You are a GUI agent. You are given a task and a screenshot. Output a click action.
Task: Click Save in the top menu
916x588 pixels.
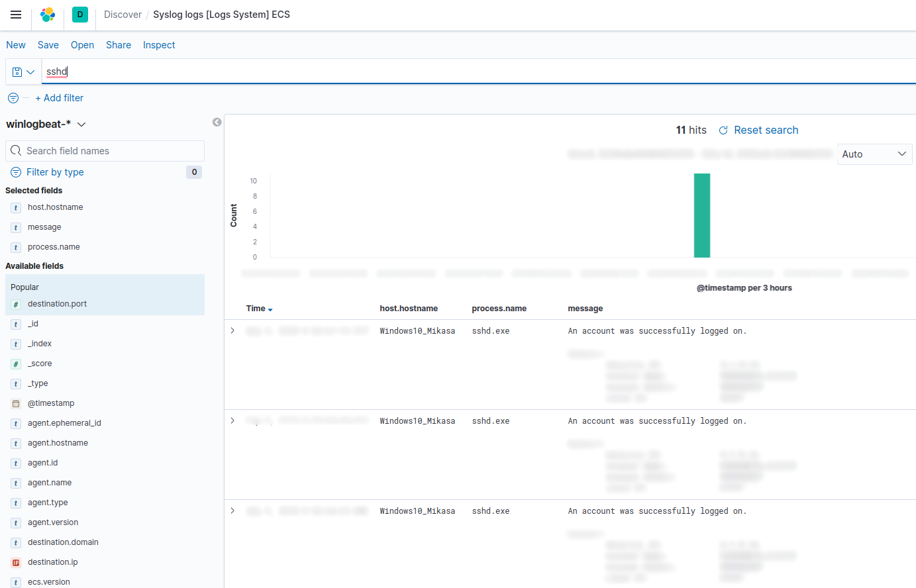coord(48,45)
